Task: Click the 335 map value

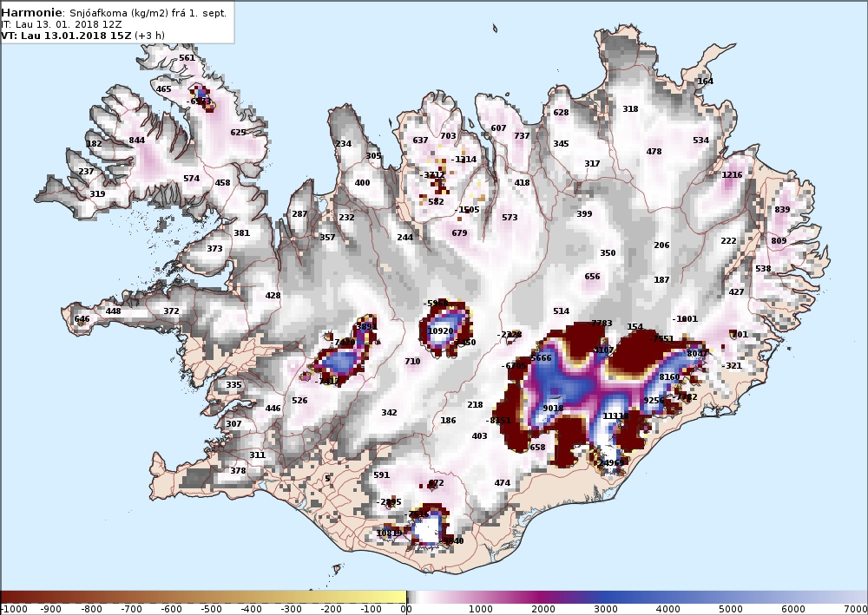Action: [x=233, y=385]
